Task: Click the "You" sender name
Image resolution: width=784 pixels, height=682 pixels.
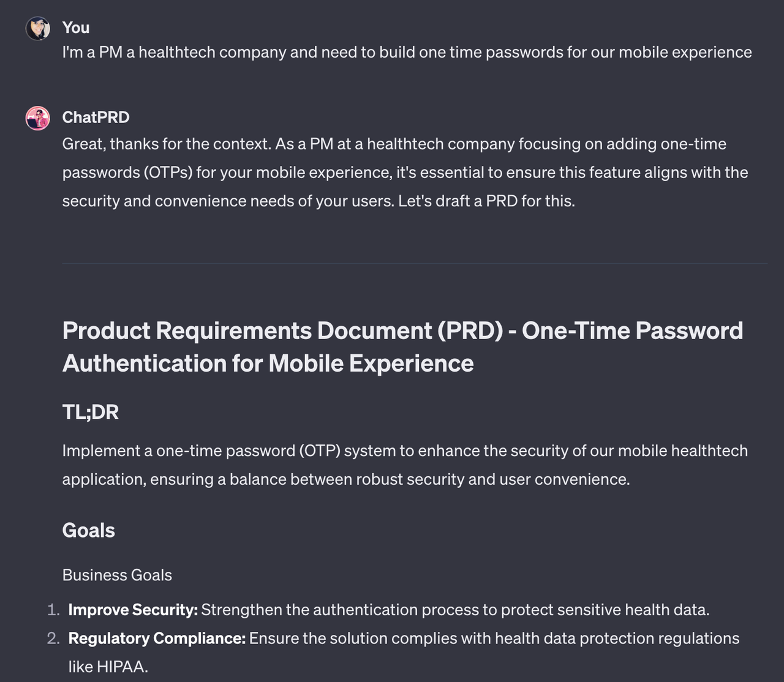Action: click(76, 28)
